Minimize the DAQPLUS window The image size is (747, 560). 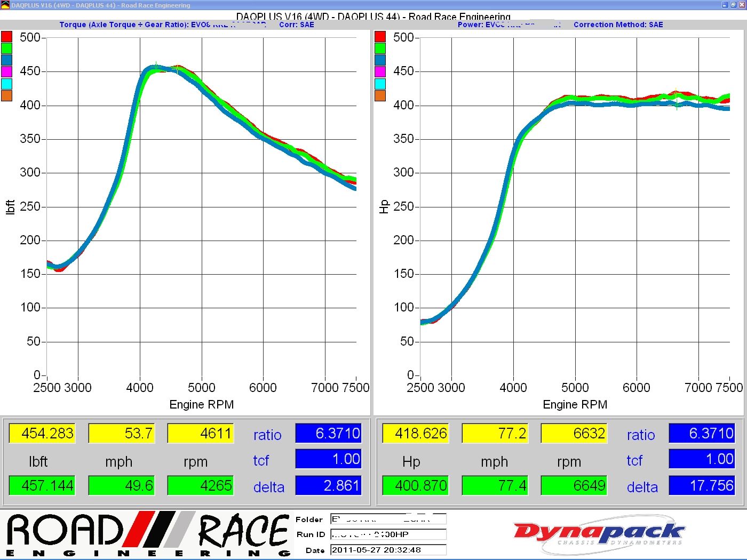[x=725, y=5]
